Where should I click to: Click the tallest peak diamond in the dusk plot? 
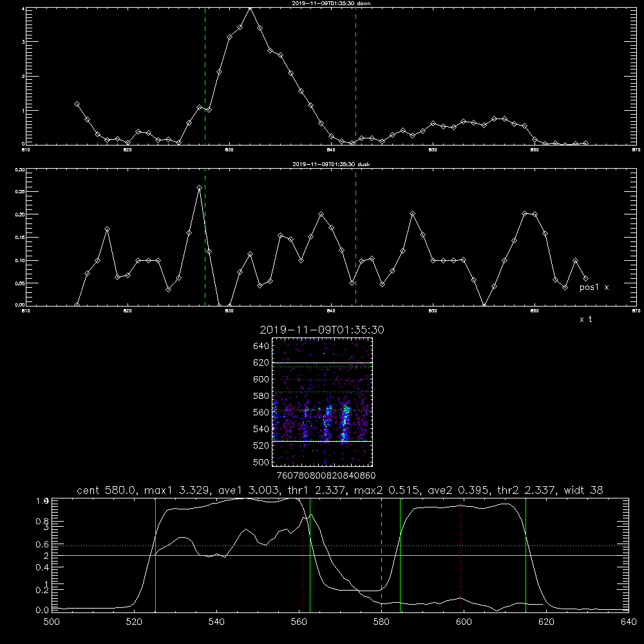coord(199,187)
